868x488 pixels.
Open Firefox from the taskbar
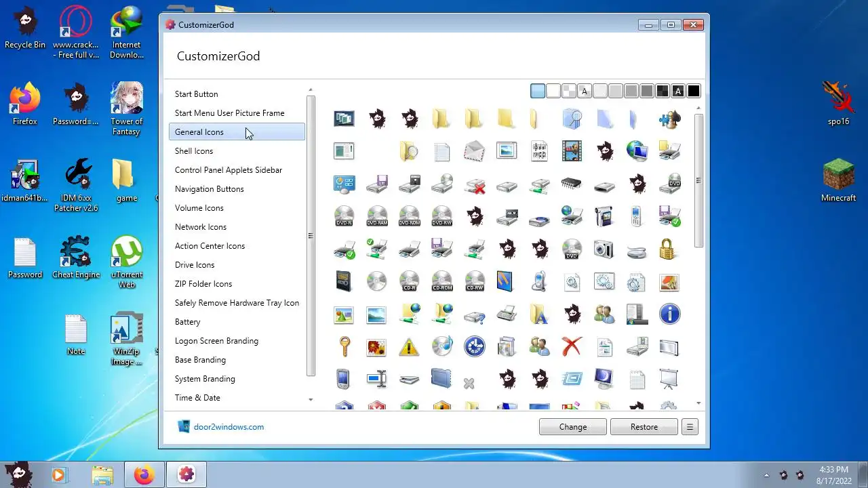pos(144,475)
